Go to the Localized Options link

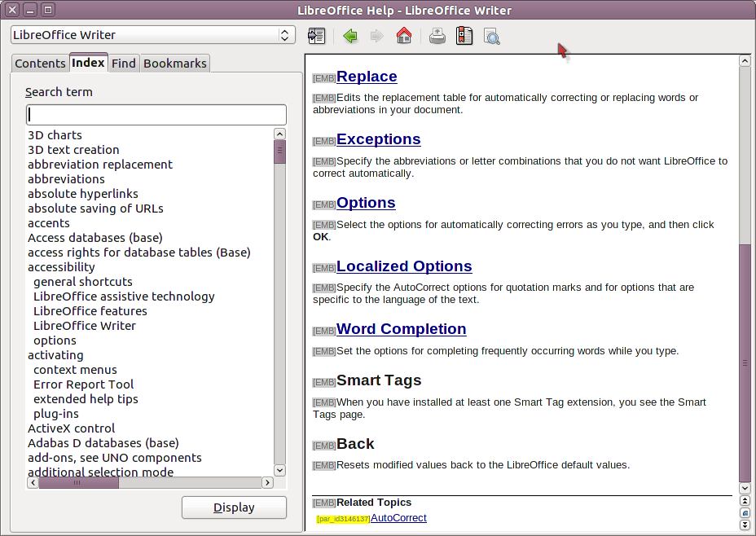click(x=404, y=266)
